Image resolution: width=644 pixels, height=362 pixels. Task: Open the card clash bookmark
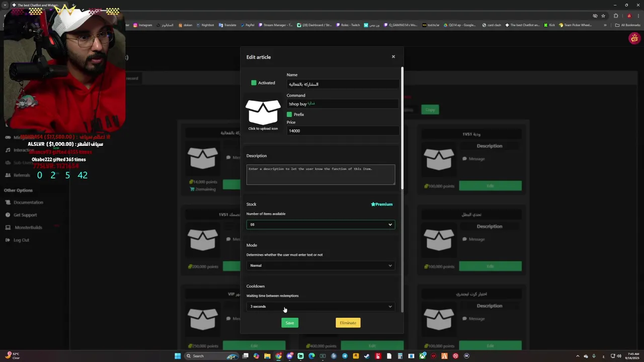[x=492, y=25]
